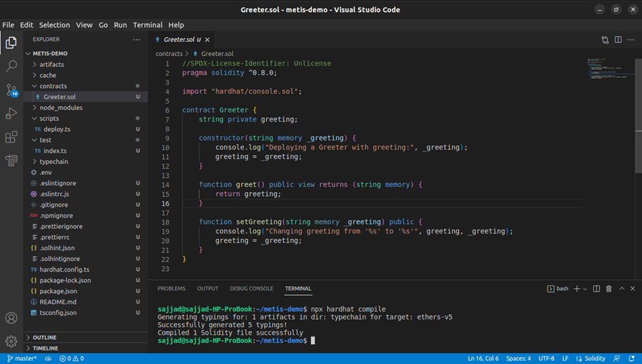Viewport: 642px width, 364px height.
Task: Click the Ln 16, Col 6 indicator
Action: point(483,359)
